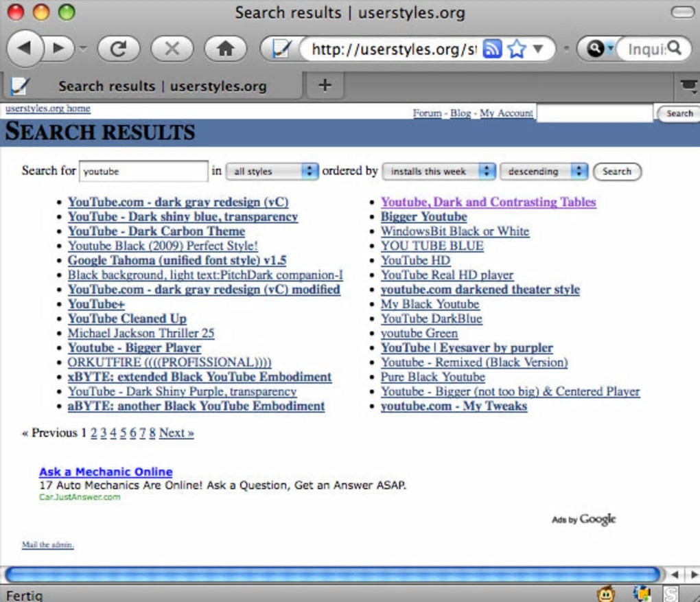Open 'YouTube - Dark Carbon Theme' style
The image size is (700, 602).
tap(156, 231)
